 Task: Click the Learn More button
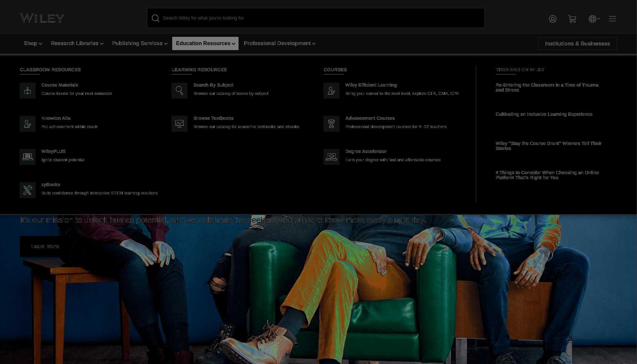pyautogui.click(x=45, y=247)
